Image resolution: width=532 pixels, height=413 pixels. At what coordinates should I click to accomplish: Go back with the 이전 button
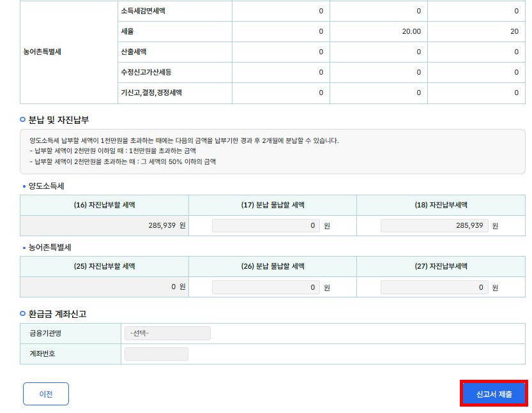tap(46, 394)
